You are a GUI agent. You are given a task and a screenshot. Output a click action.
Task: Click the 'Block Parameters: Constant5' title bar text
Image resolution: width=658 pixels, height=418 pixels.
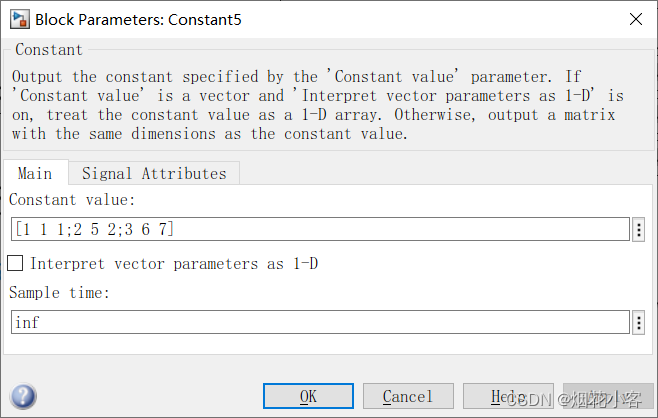tap(138, 20)
